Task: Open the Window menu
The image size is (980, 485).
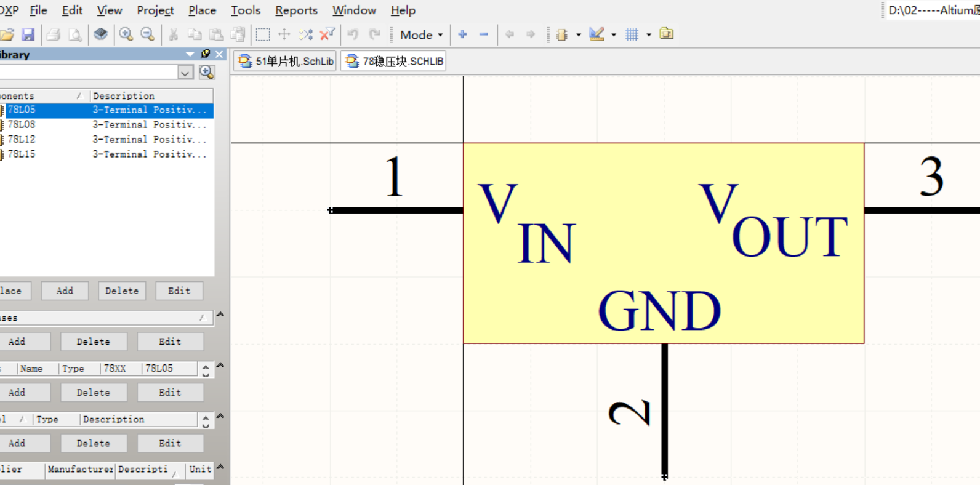Action: pyautogui.click(x=354, y=10)
